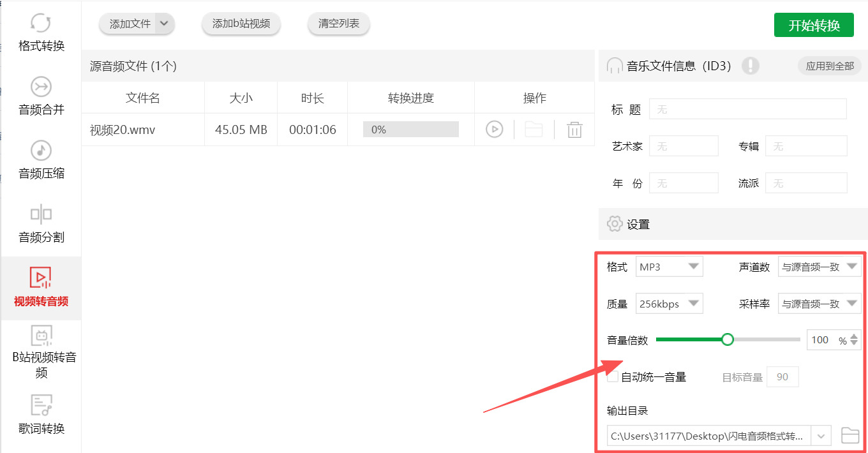Click the 开始转换 button
The image size is (868, 453).
[x=814, y=24]
